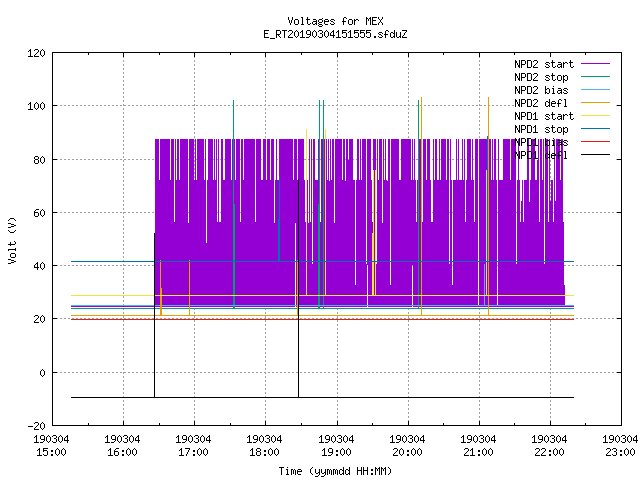640x480 pixels.
Task: Click the 'NPD1 defl' legend label
Action: [541, 155]
